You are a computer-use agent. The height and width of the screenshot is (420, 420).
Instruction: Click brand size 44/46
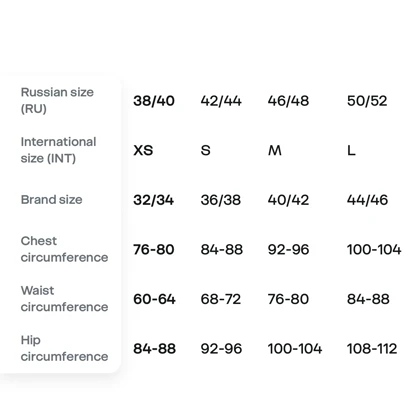[x=367, y=200]
